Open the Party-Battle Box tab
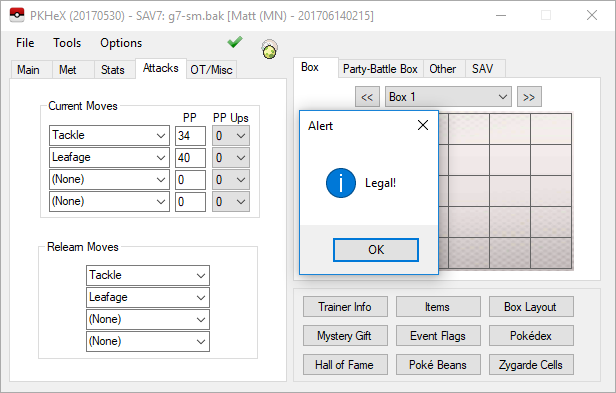 [x=380, y=69]
